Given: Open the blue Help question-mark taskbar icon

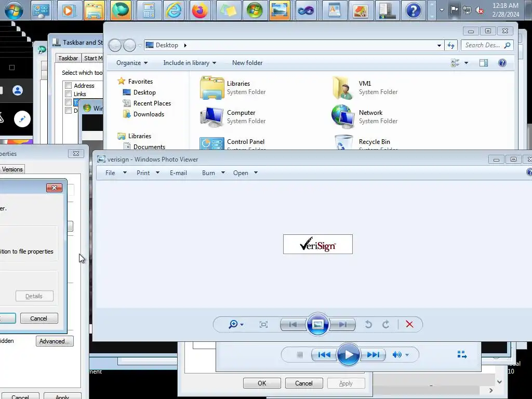Looking at the screenshot, I should click(413, 10).
